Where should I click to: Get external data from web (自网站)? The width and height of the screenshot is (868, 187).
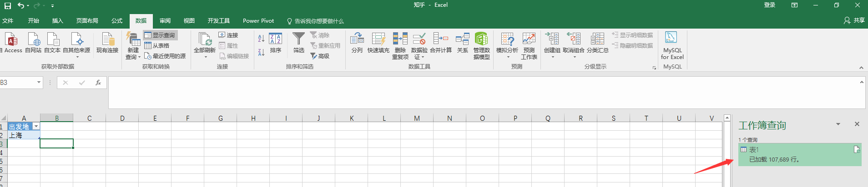[33, 43]
